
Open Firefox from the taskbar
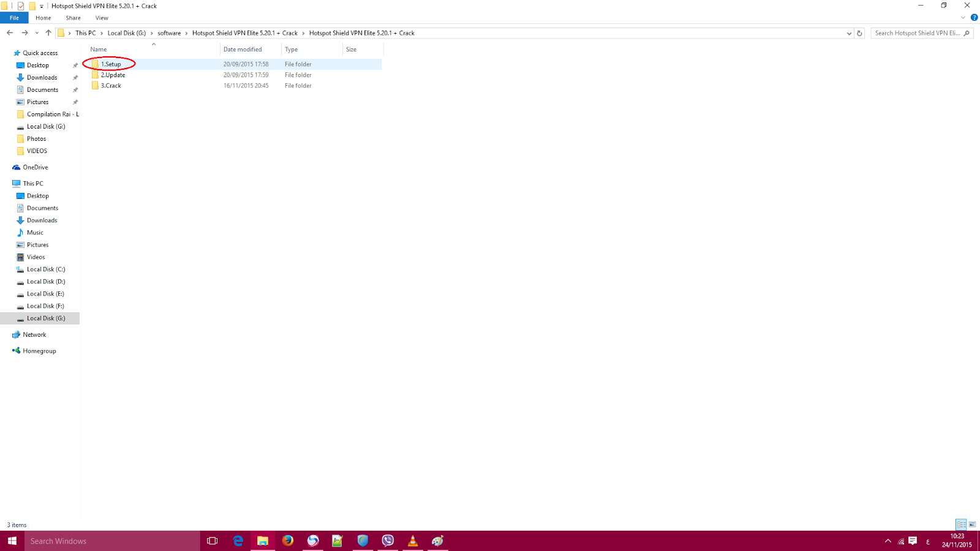click(x=288, y=541)
